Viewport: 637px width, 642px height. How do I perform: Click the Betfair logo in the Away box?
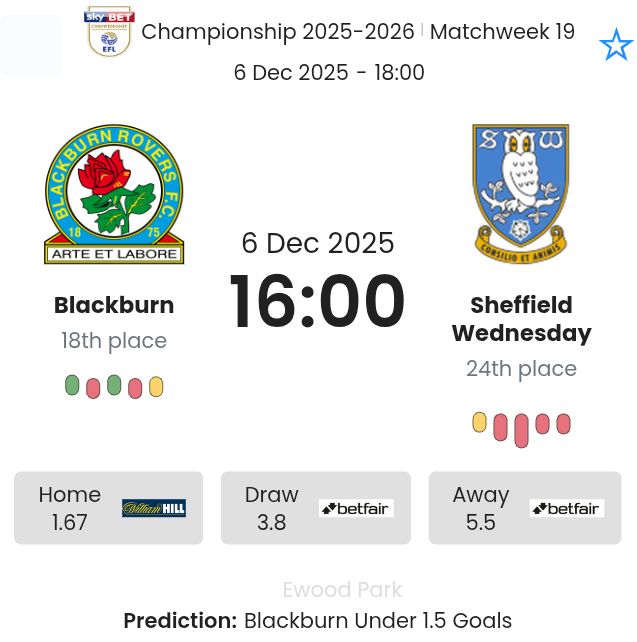click(566, 508)
